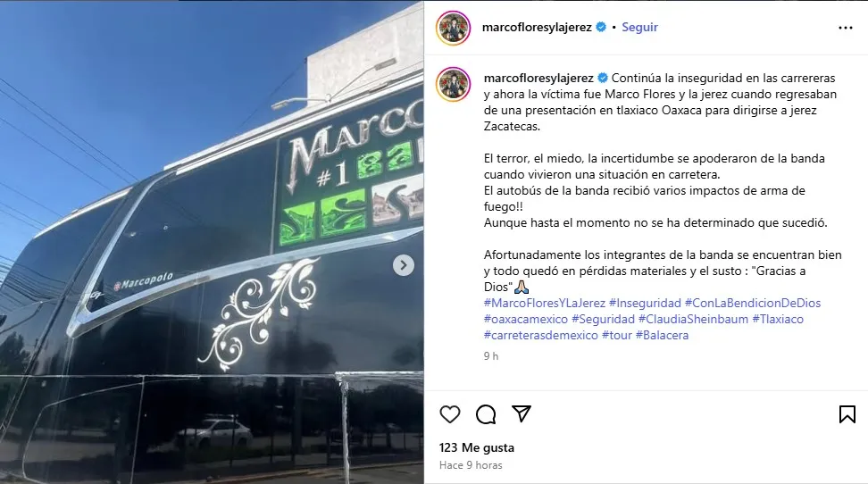Like the post with the heart icon
Screen dimensions: 868x484
pos(450,414)
